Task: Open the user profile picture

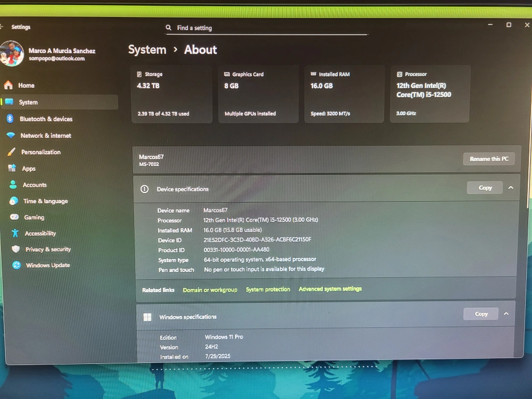Action: click(x=12, y=53)
